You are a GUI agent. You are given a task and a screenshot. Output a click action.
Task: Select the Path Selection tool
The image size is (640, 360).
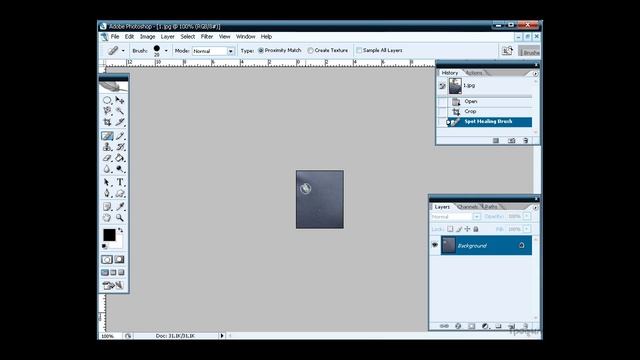[107, 182]
